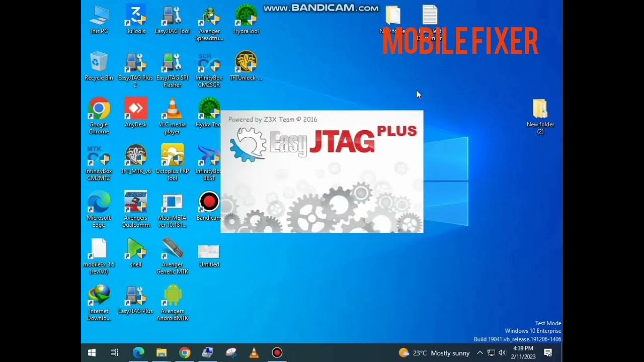This screenshot has width=644, height=362.
Task: Click the shell desktop shortcut
Action: tap(135, 252)
